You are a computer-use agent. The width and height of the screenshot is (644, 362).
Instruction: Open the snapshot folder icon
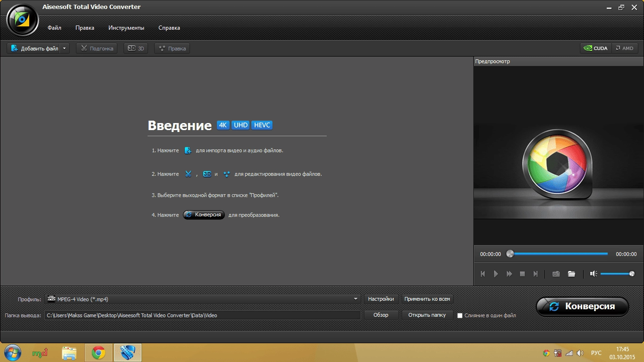point(571,274)
